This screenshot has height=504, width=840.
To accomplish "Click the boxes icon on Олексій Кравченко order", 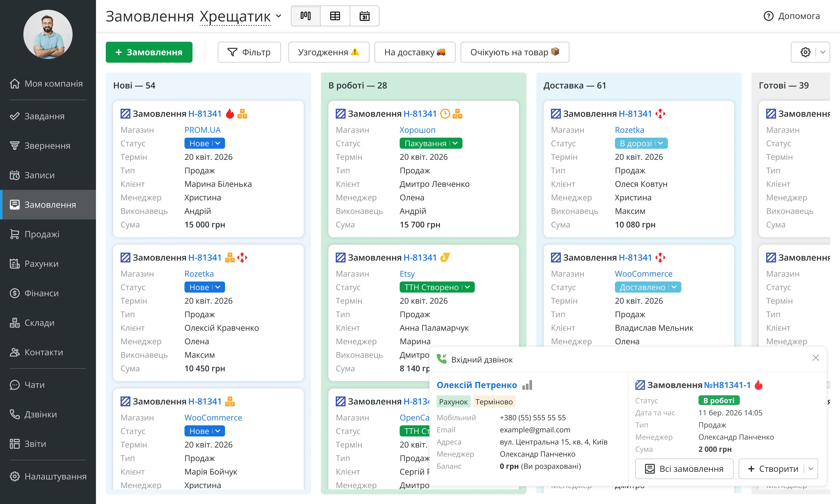I will [x=230, y=257].
